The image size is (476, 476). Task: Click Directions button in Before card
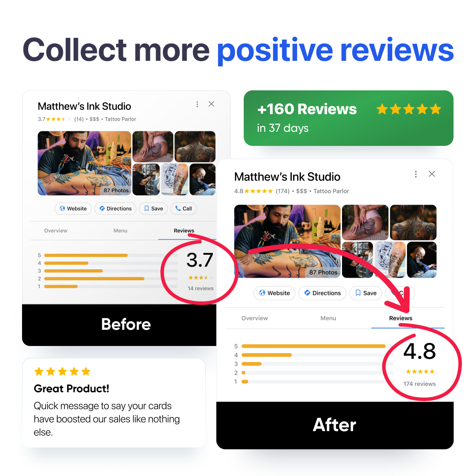(115, 208)
